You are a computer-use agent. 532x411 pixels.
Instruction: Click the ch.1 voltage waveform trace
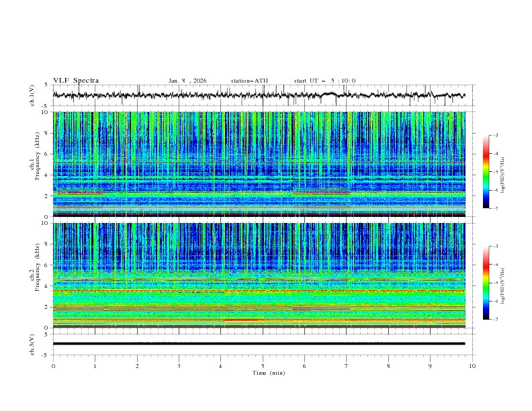(259, 95)
